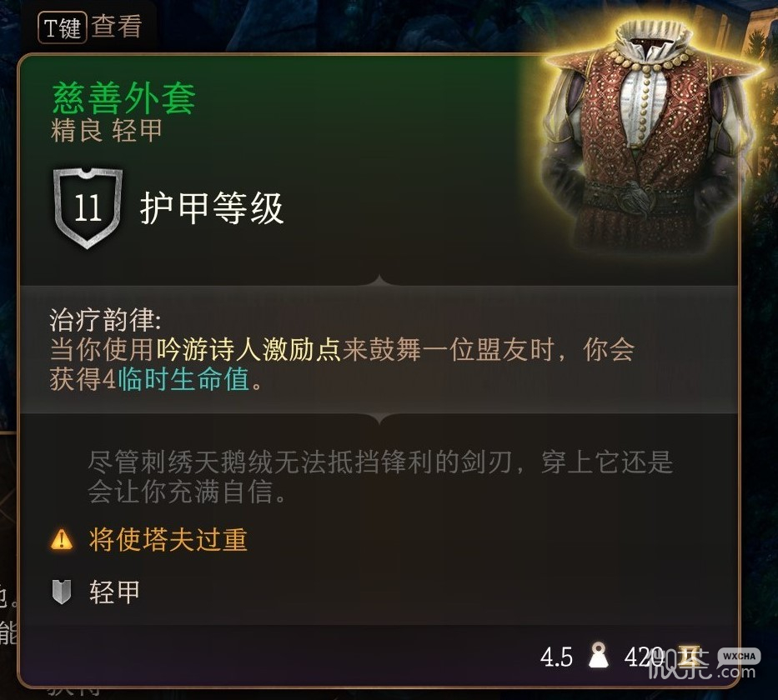Click the 治疗韵律 passive heading
Screen dimensions: 778x700
tap(105, 320)
